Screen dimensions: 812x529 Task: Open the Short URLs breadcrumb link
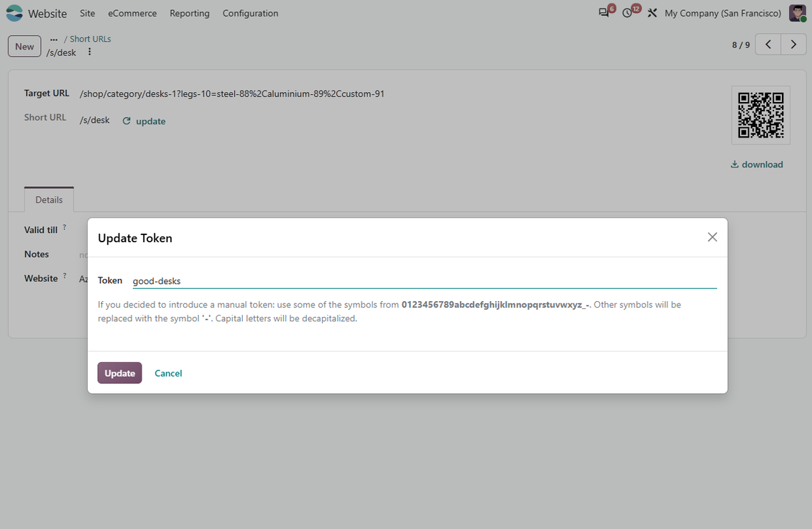coord(90,39)
